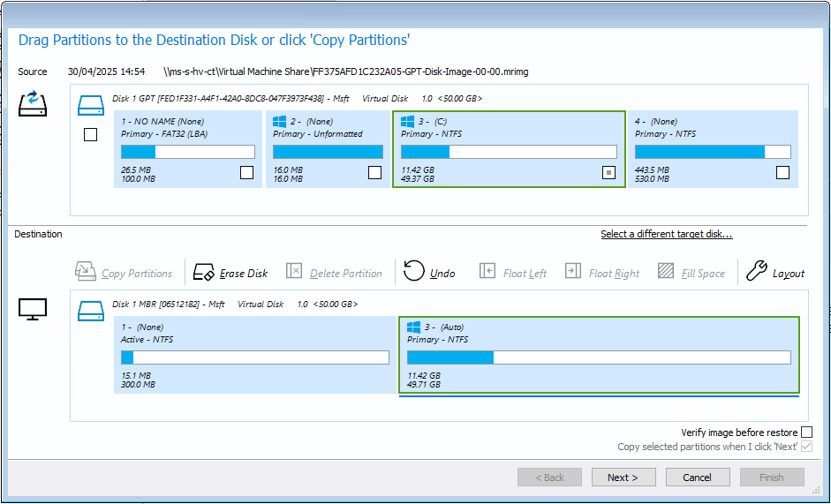Click the Cancel button
Screen dimensions: 831x504
tap(698, 478)
